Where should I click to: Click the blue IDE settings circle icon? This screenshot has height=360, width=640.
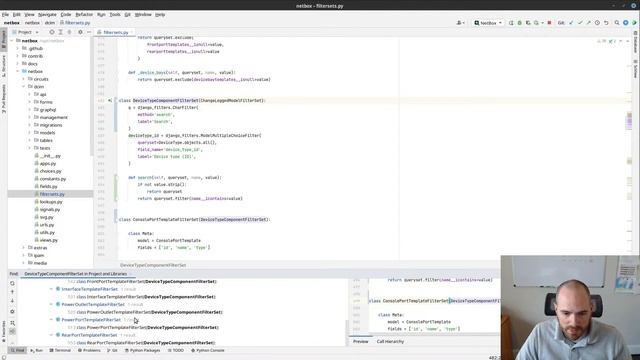626,23
